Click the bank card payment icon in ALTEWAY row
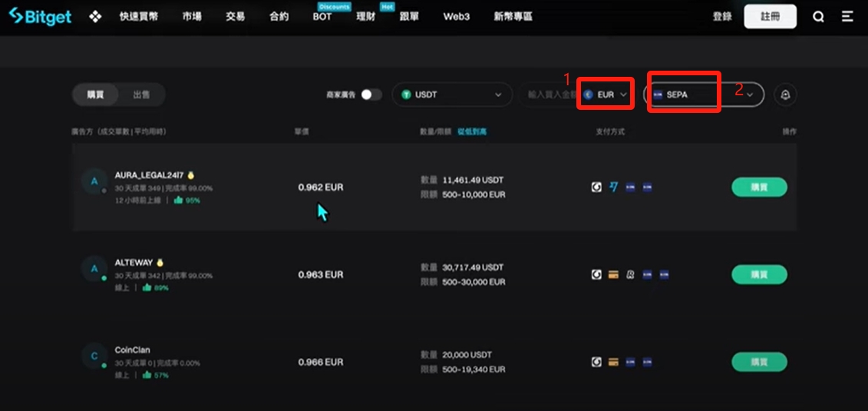The image size is (868, 411). 612,275
